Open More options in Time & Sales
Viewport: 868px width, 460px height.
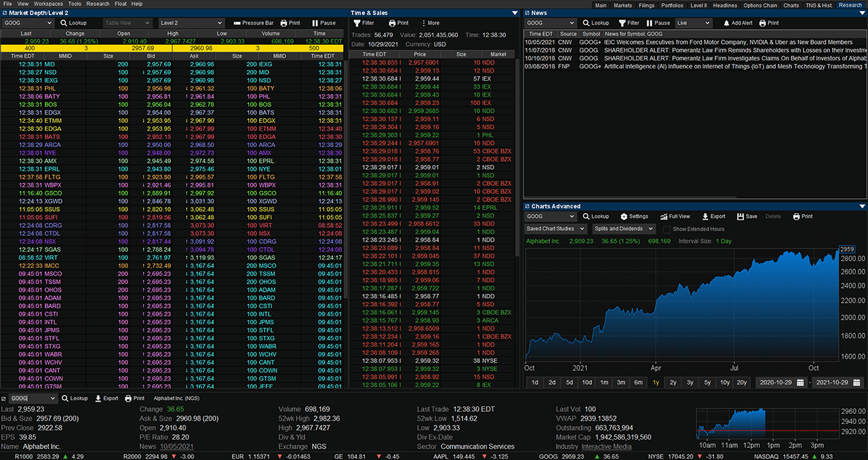pyautogui.click(x=430, y=22)
